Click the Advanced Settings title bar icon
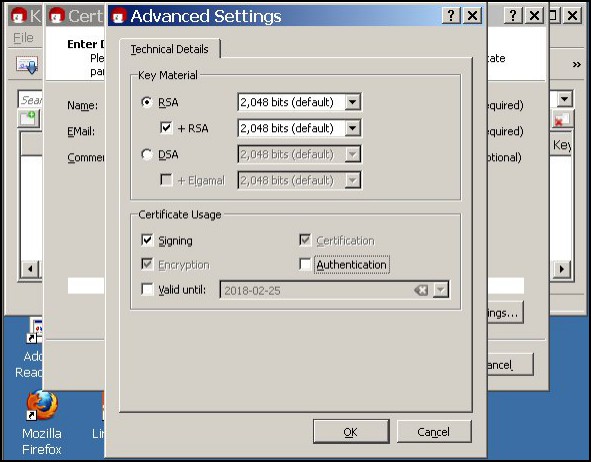The height and width of the screenshot is (462, 591). pyautogui.click(x=119, y=16)
